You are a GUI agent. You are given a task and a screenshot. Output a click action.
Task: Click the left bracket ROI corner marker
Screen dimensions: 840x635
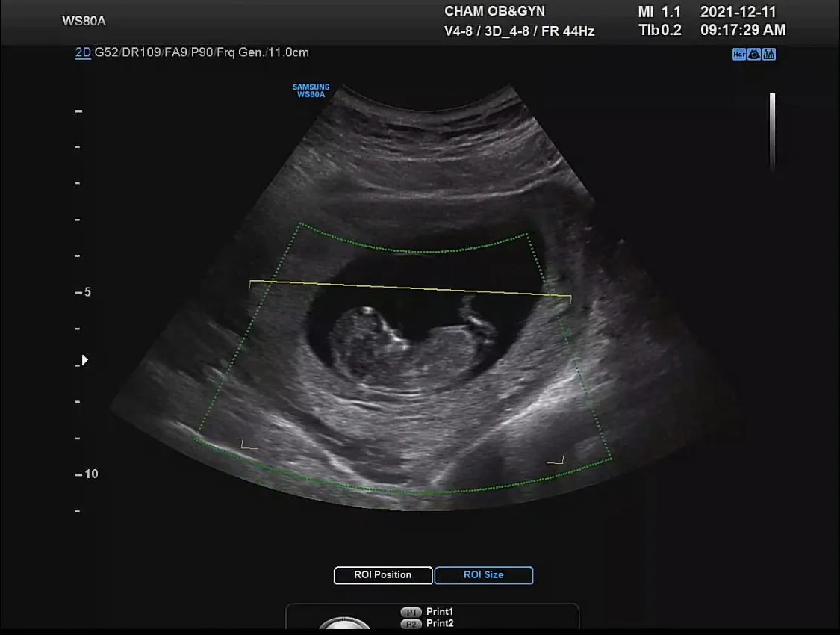249,444
